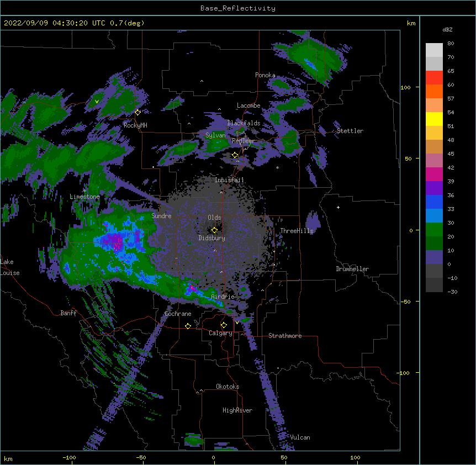Click the red 65 dBZ legend color

point(434,78)
